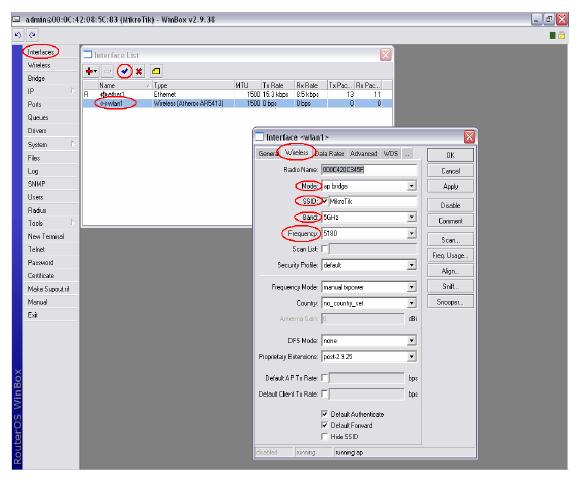
Task: Switch to the Data Rates tab
Action: pos(330,153)
